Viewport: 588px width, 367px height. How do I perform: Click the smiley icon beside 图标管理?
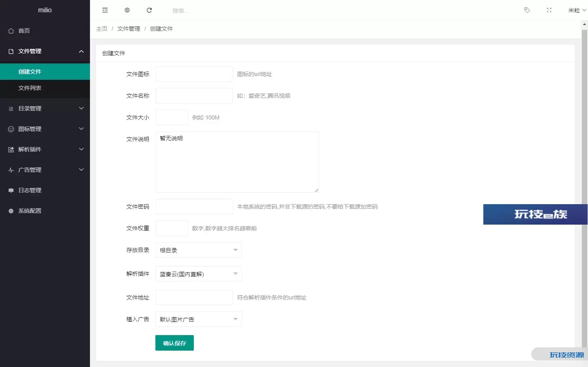click(11, 129)
